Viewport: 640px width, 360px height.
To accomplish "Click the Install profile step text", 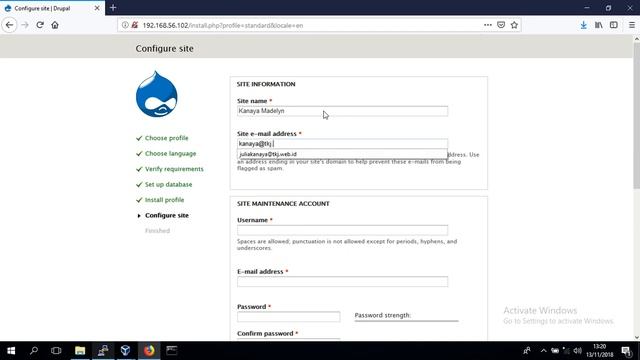I will tap(164, 200).
